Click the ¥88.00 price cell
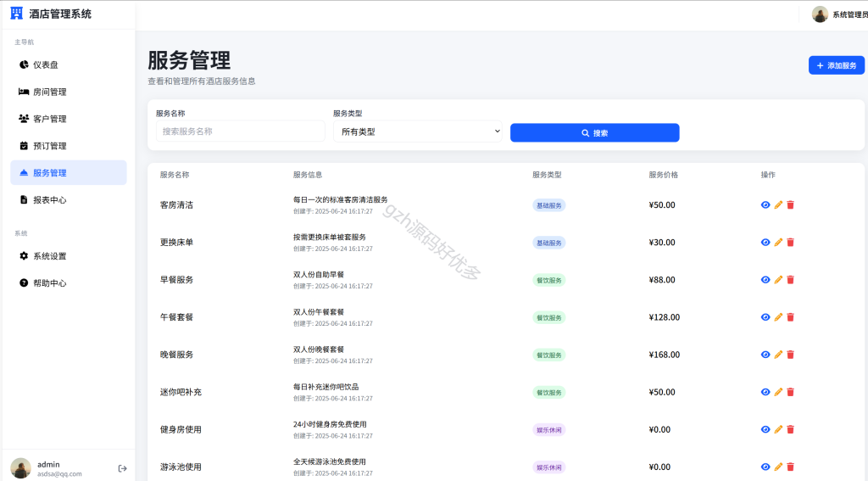Viewport: 868px width, 481px height. coord(662,280)
